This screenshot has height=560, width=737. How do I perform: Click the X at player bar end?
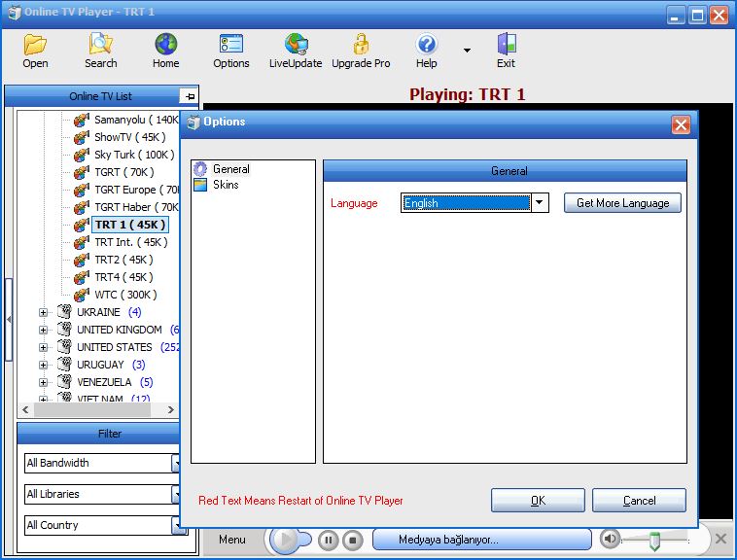[720, 539]
